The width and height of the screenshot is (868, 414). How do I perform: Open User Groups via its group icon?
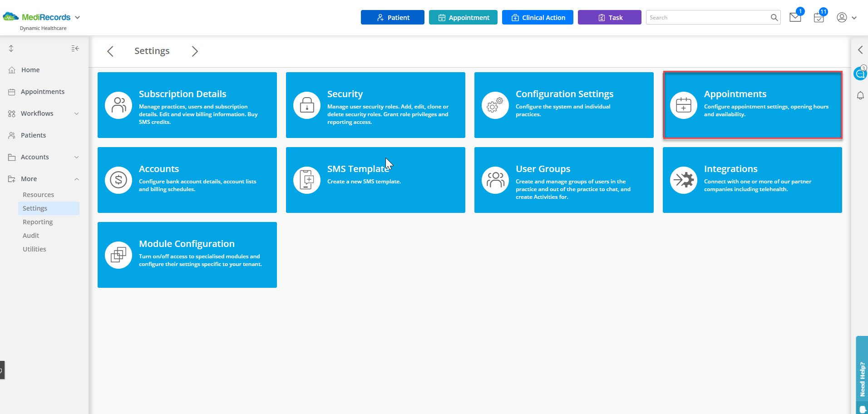[495, 180]
